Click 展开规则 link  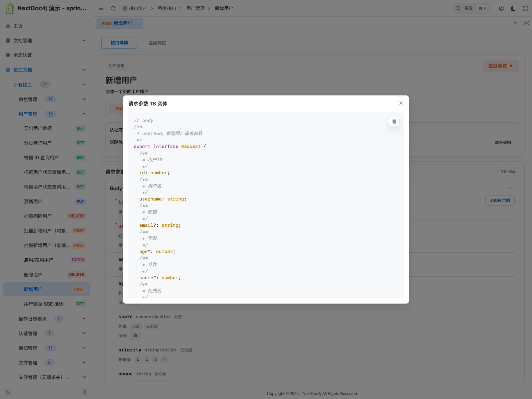(503, 142)
